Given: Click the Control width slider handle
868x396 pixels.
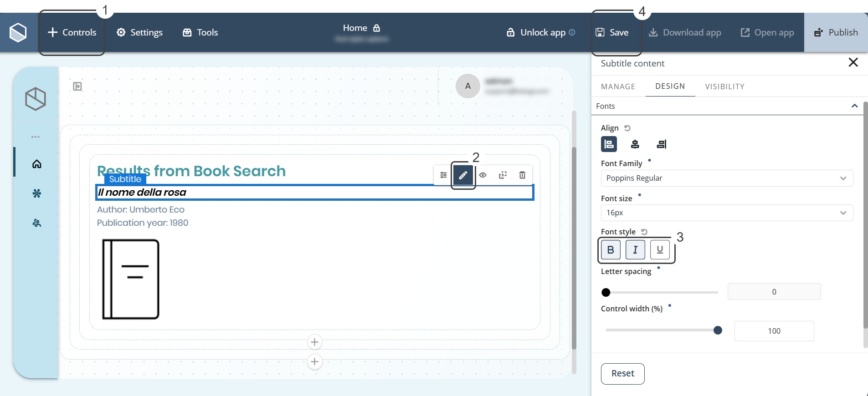Looking at the screenshot, I should pyautogui.click(x=718, y=330).
